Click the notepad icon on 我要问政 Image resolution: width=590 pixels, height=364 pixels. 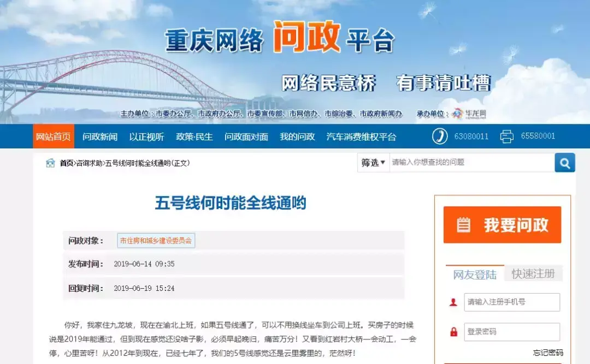coord(463,225)
